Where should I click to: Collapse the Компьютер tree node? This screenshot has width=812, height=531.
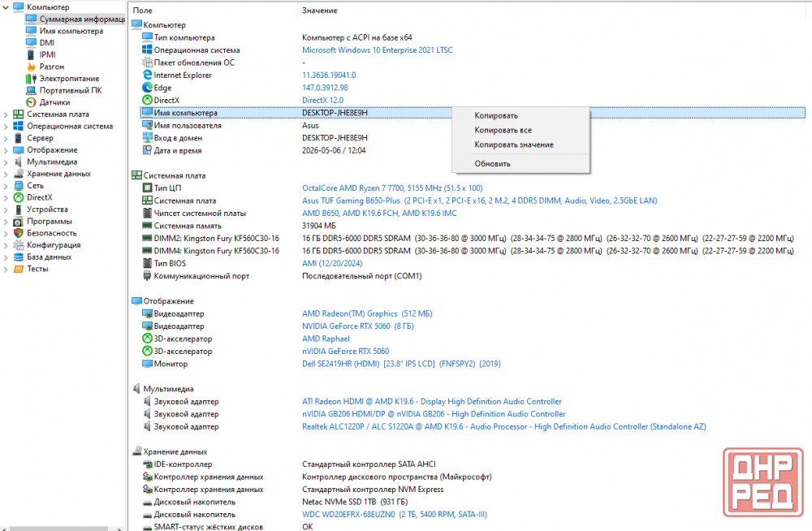(x=6, y=7)
